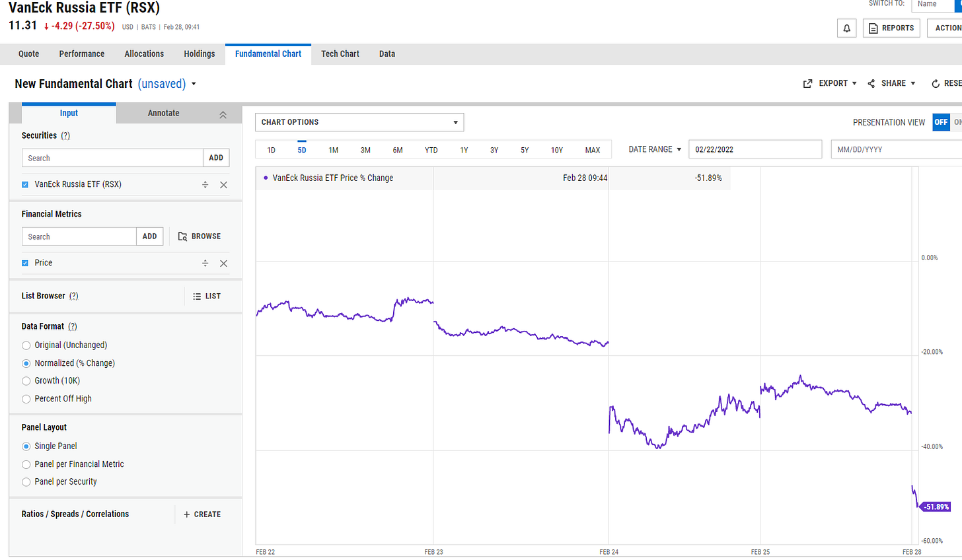Screen dimensions: 962x560
Task: Click start date field 02/22/2022
Action: click(755, 149)
